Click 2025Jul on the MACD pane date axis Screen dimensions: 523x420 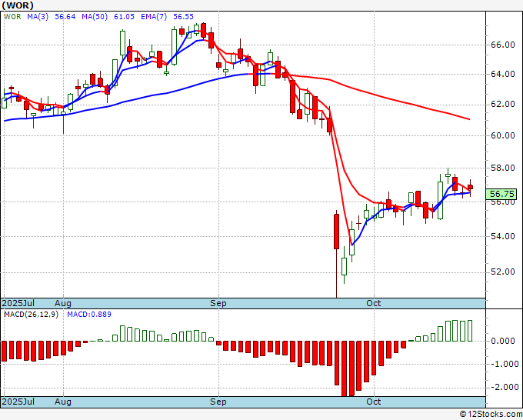(18, 402)
